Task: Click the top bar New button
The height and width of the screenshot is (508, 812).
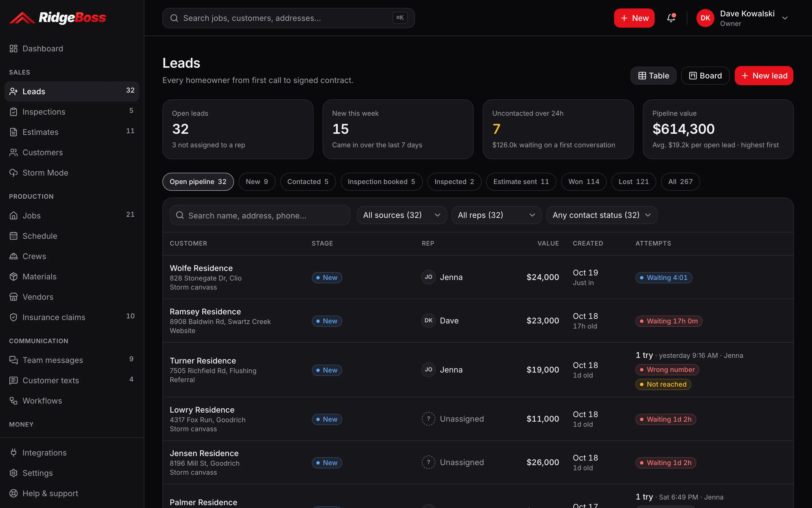Action: coord(634,18)
